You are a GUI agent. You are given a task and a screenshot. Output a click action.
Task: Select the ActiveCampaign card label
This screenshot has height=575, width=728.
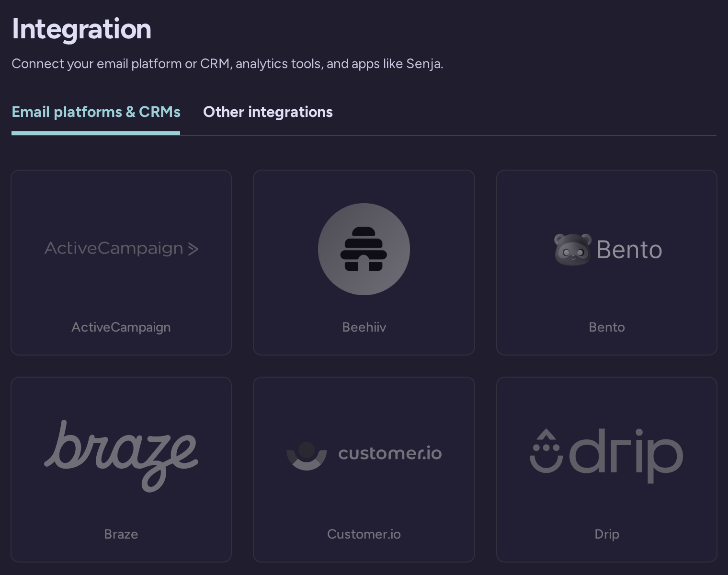[x=121, y=327]
